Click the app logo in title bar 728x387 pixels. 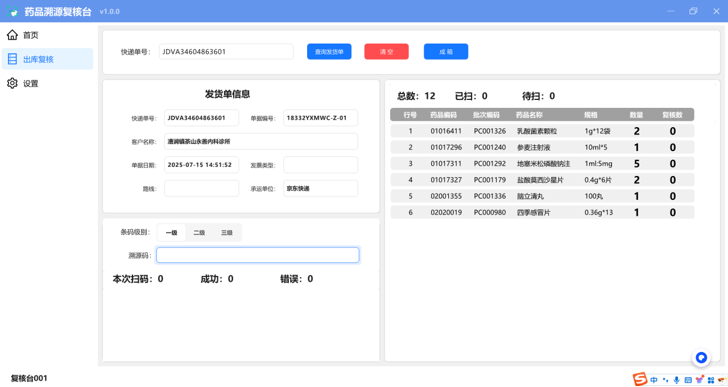tap(13, 11)
